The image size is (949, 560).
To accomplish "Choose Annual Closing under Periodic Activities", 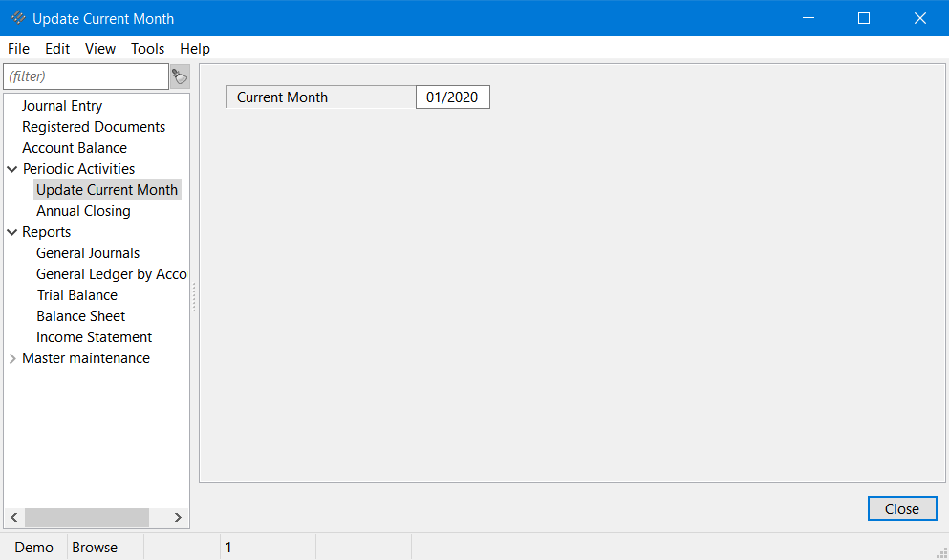I will (83, 211).
